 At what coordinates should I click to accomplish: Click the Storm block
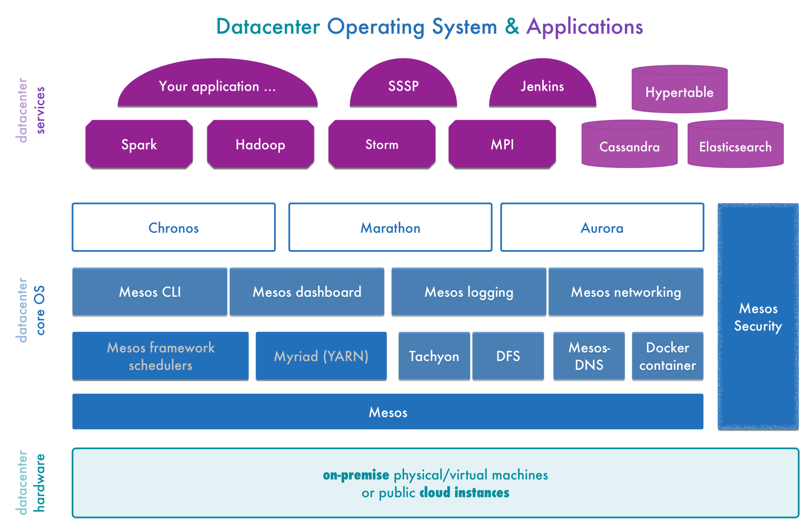tap(382, 144)
